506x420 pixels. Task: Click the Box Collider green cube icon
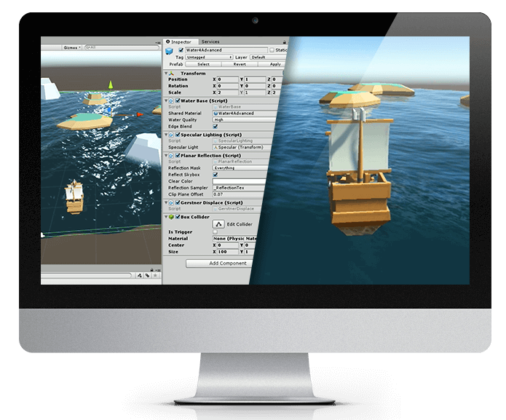[x=172, y=216]
